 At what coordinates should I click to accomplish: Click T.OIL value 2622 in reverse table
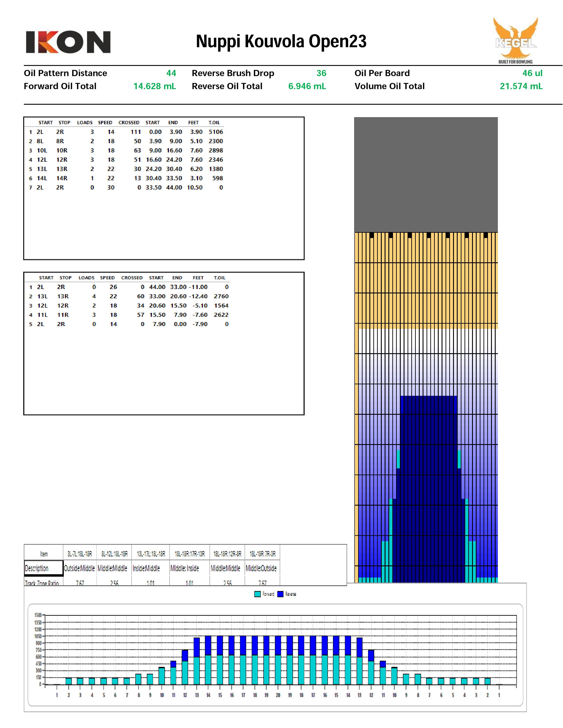click(221, 315)
